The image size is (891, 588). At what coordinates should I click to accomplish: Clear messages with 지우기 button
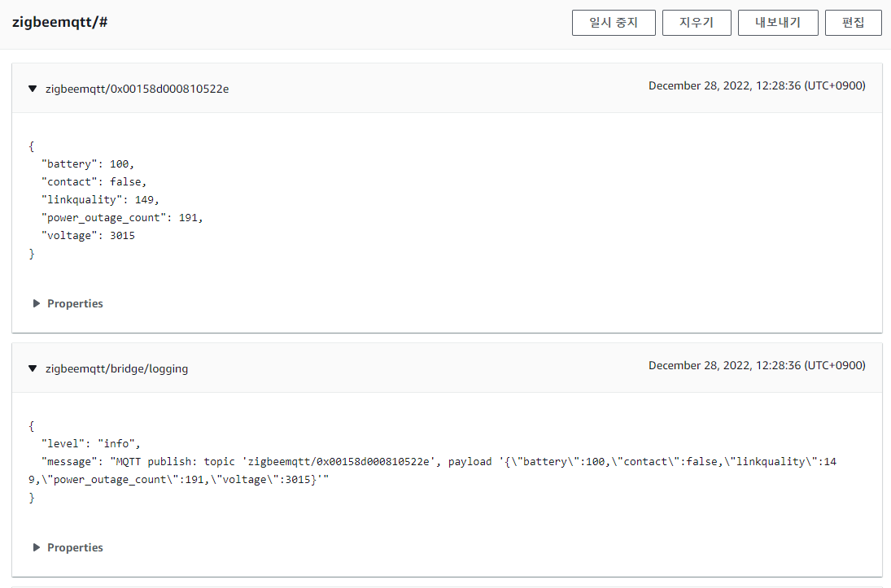click(x=697, y=23)
